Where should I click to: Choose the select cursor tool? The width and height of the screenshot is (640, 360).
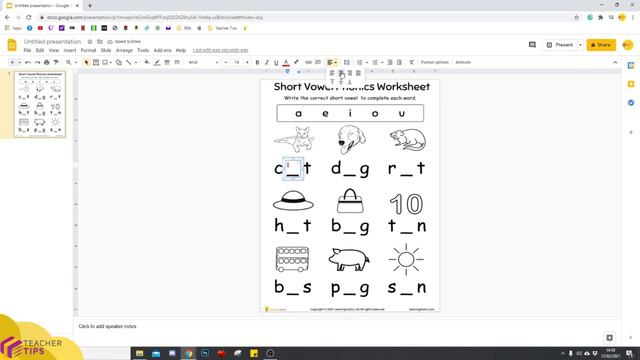tap(86, 62)
